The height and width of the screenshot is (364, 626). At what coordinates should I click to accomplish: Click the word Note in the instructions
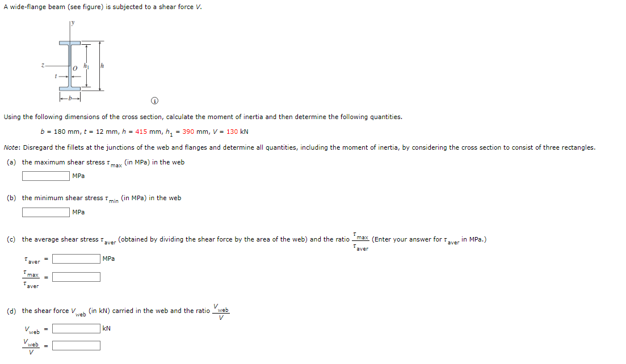pos(11,147)
